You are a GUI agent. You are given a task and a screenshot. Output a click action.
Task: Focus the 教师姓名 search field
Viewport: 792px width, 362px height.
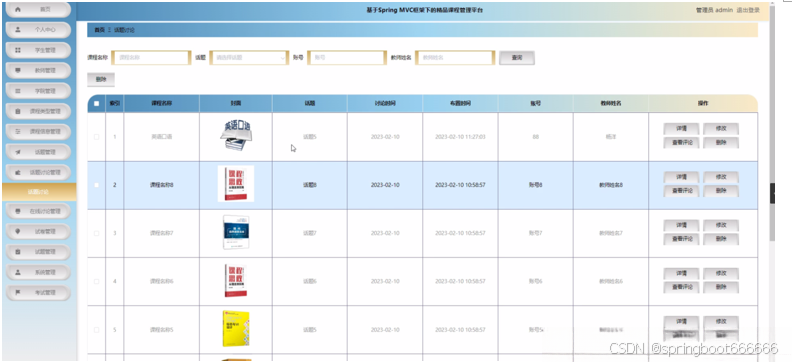point(455,58)
